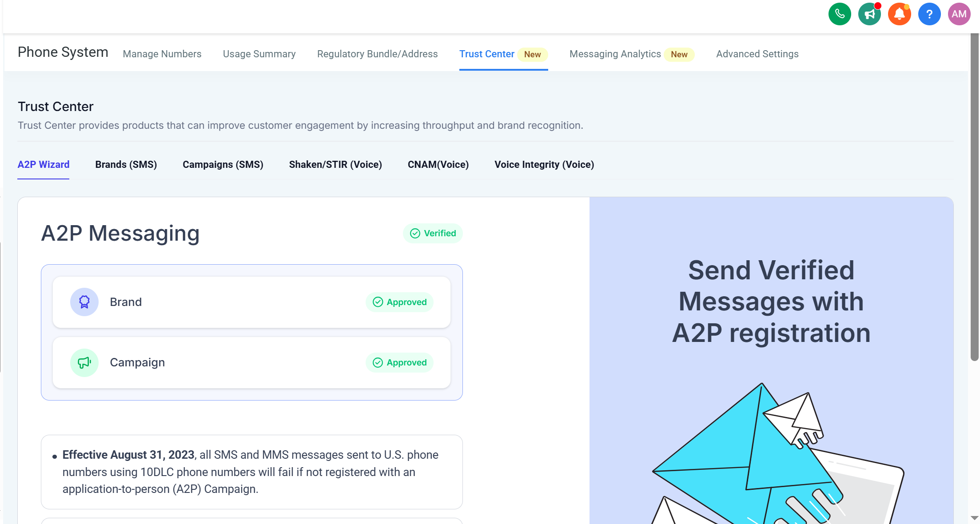This screenshot has width=980, height=524.
Task: Click the Campaign megaphone icon
Action: pos(84,363)
